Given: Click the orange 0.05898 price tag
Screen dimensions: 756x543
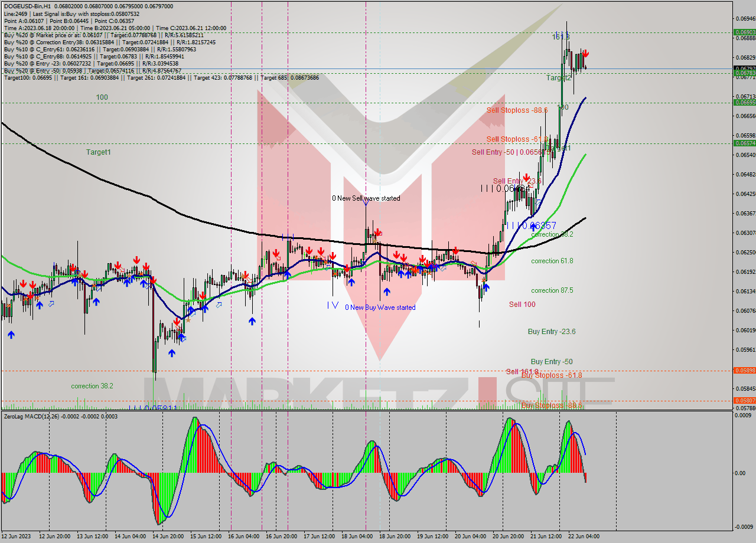Looking at the screenshot, I should pos(744,370).
